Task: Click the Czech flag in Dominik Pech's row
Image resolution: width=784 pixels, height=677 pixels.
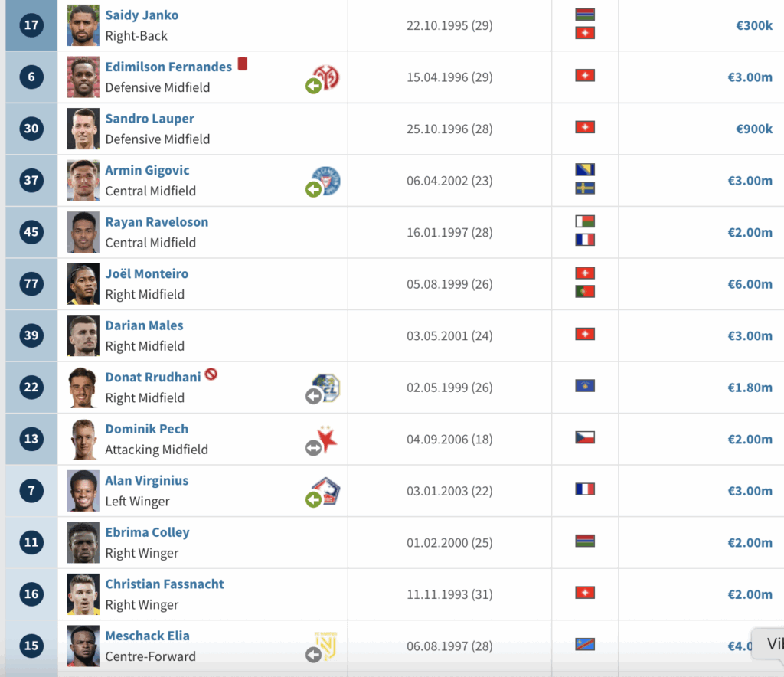Action: [x=585, y=437]
